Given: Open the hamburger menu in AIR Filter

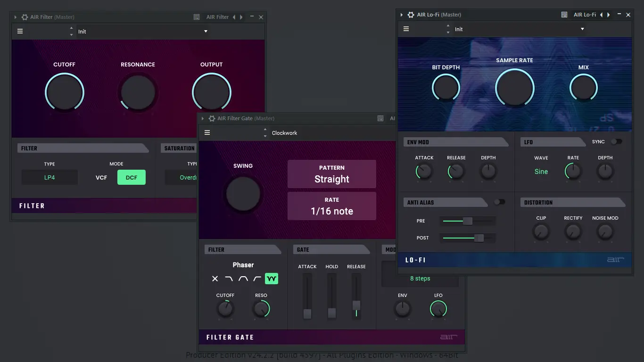Looking at the screenshot, I should tap(20, 31).
